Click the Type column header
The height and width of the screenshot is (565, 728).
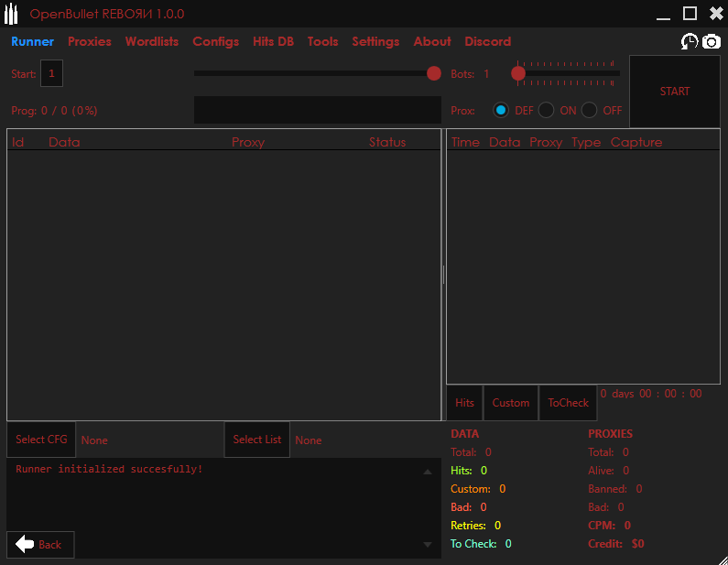point(586,143)
